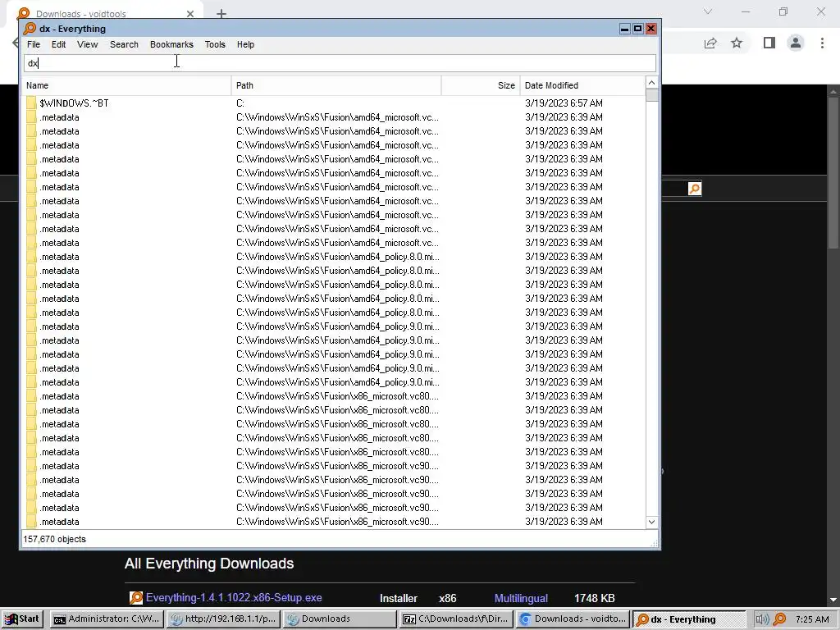840x630 pixels.
Task: Open a new tab in Chrome
Action: pyautogui.click(x=221, y=14)
